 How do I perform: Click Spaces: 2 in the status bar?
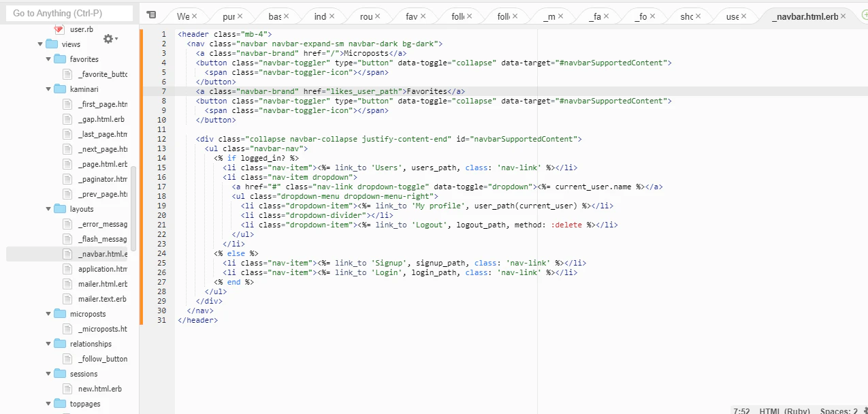point(837,410)
